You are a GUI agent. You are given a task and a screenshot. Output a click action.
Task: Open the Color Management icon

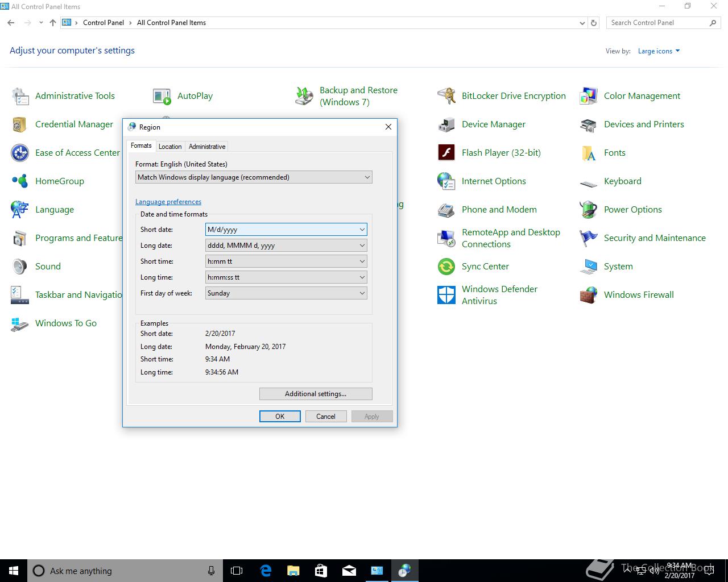click(x=589, y=96)
